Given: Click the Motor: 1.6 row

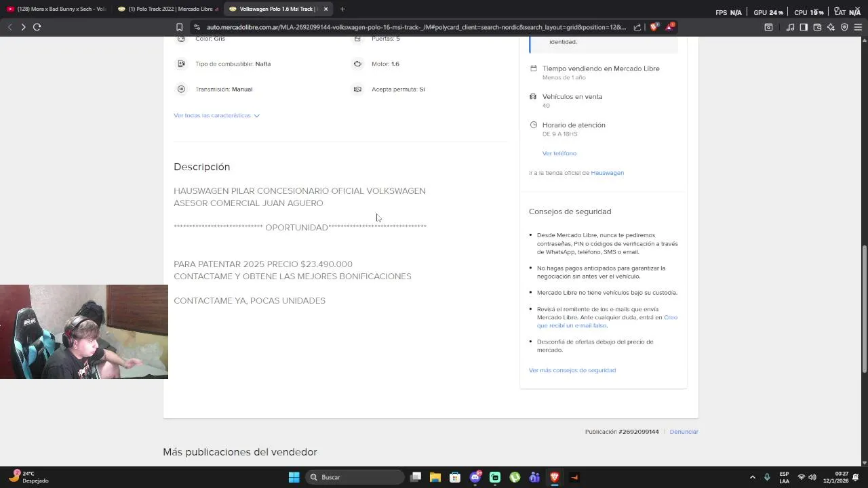Looking at the screenshot, I should pos(376,64).
